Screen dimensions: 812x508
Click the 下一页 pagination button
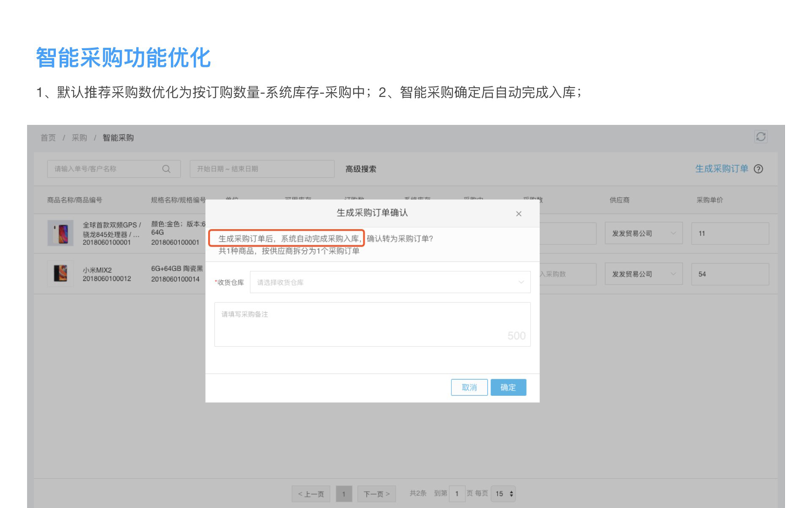[x=376, y=494]
